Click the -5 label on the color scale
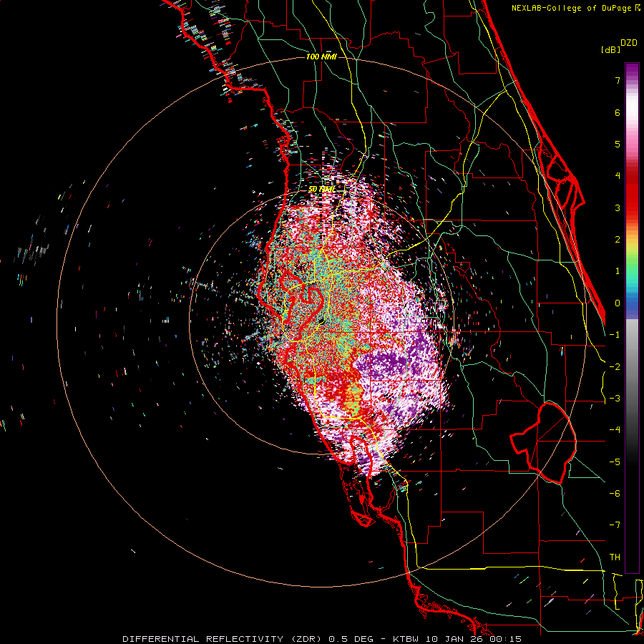The image size is (644, 644). (x=615, y=462)
